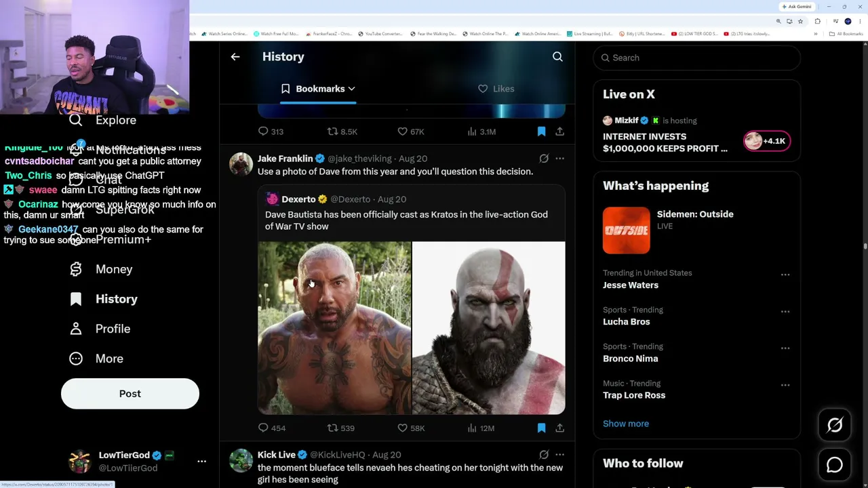This screenshot has height=488, width=868.
Task: Switch to the Likes tab
Action: pyautogui.click(x=496, y=89)
